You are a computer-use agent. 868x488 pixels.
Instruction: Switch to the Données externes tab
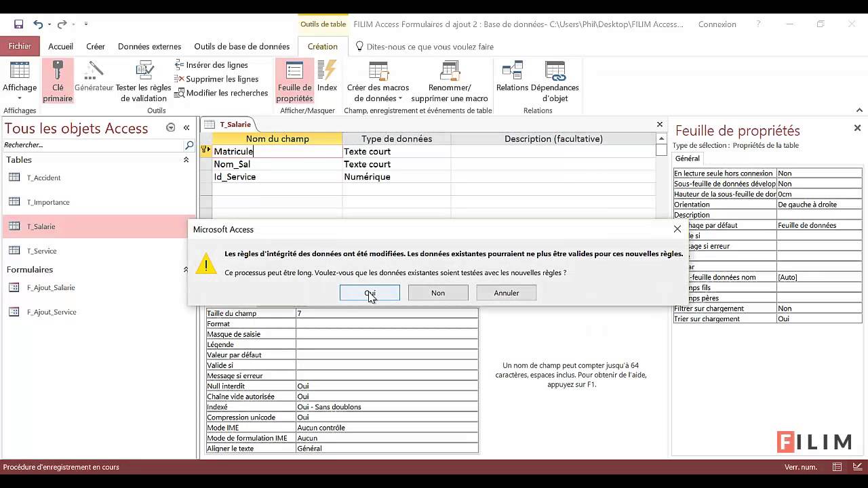(150, 47)
